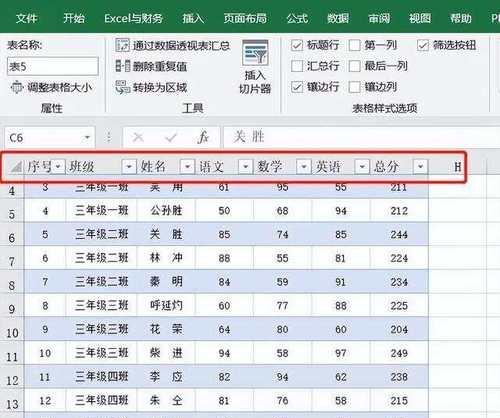
Task: Click the formula bar cancel X icon
Action: 138,137
